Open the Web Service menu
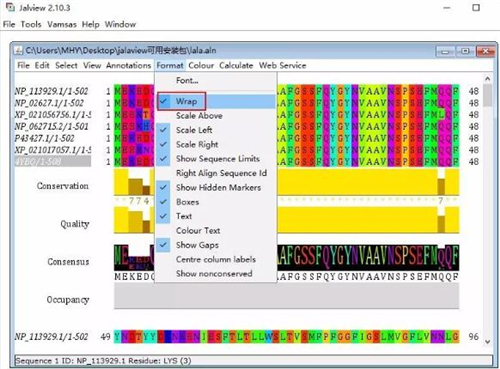The height and width of the screenshot is (369, 500). pyautogui.click(x=283, y=65)
